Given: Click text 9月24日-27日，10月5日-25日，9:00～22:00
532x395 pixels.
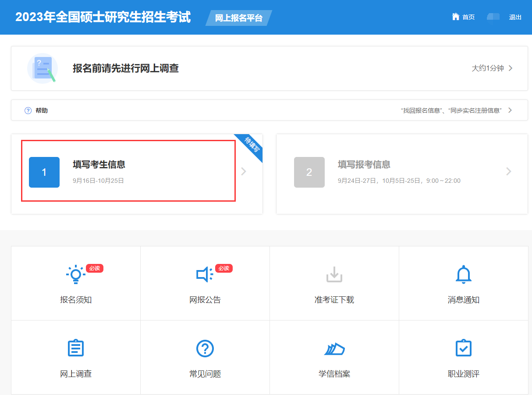Looking at the screenshot, I should click(x=399, y=181).
